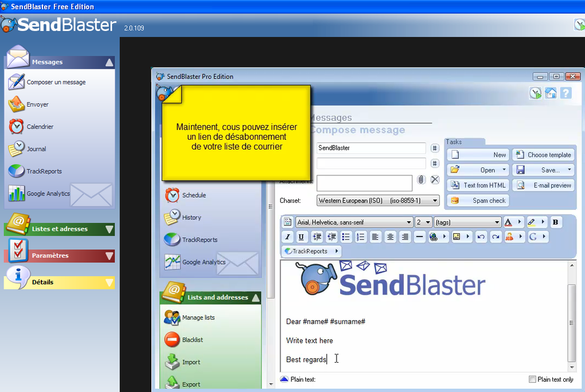Open History in Pro Edition sidebar

pyautogui.click(x=183, y=217)
